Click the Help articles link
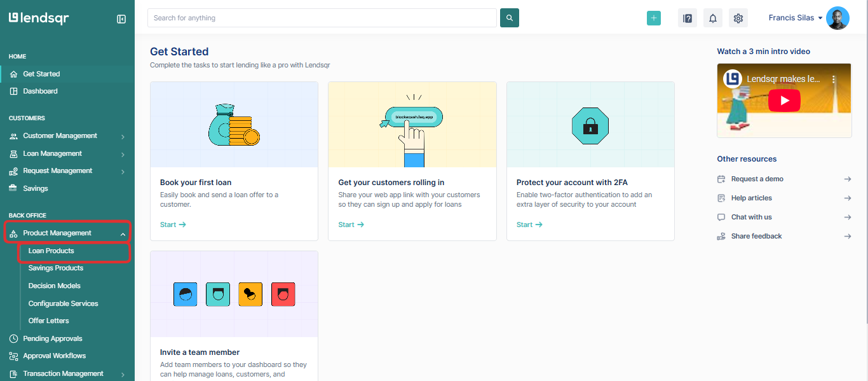The height and width of the screenshot is (381, 868). tap(752, 198)
